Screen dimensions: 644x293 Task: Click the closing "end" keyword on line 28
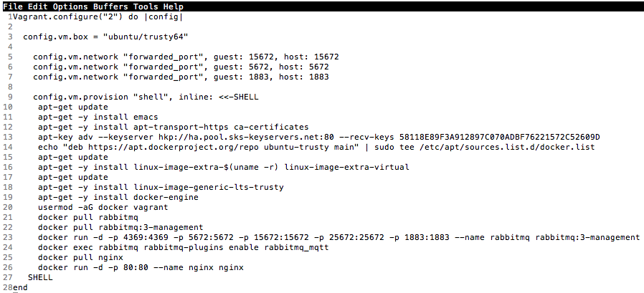coord(20,287)
